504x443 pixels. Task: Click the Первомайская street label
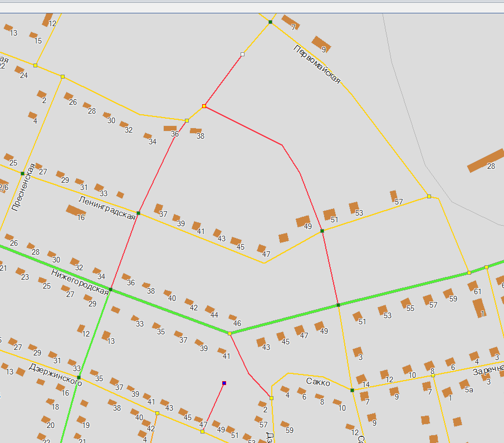[316, 64]
